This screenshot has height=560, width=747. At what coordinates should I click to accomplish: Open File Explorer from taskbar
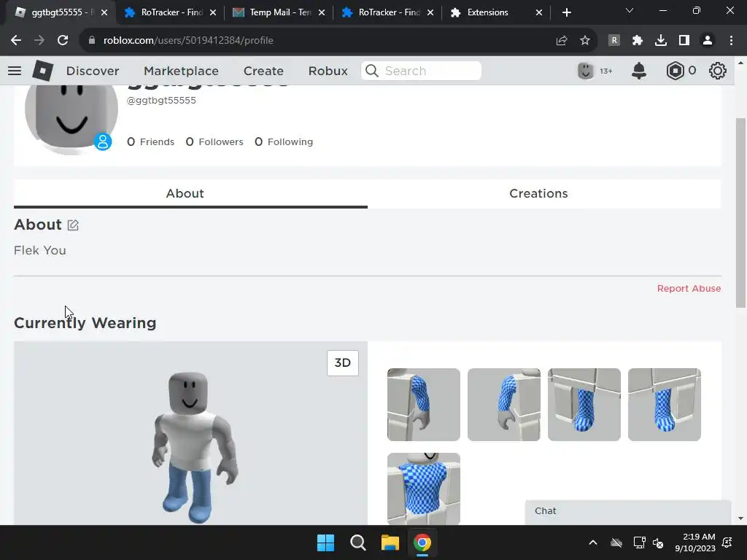coord(390,542)
